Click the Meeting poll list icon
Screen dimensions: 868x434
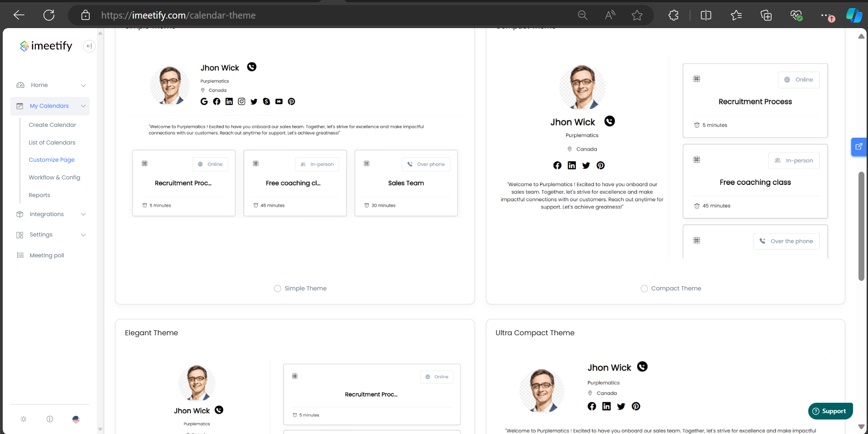[x=20, y=256]
